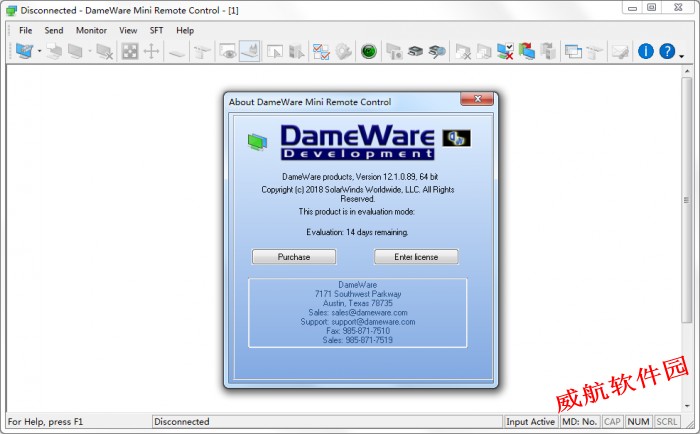Click the CAP indicator in status bar
The image size is (700, 434).
coord(612,421)
